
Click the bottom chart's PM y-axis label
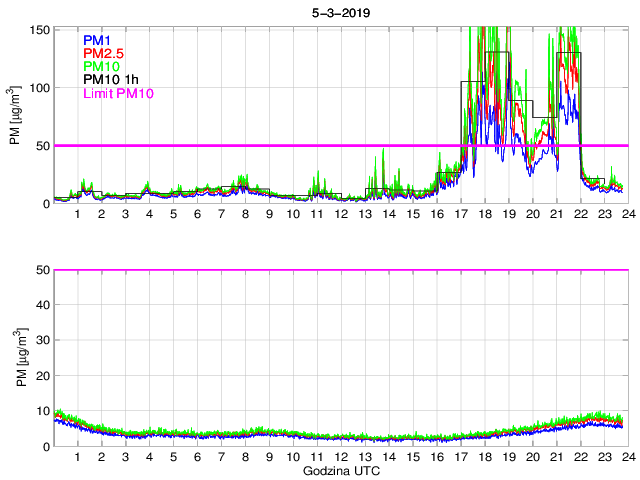(x=17, y=358)
